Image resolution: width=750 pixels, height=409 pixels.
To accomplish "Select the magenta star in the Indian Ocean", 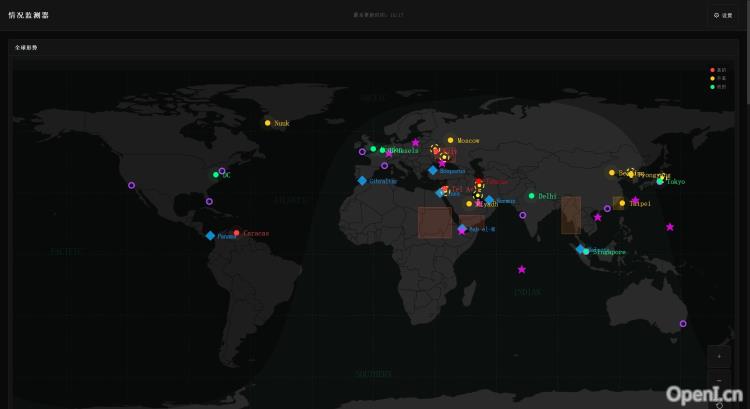I will pyautogui.click(x=522, y=270).
